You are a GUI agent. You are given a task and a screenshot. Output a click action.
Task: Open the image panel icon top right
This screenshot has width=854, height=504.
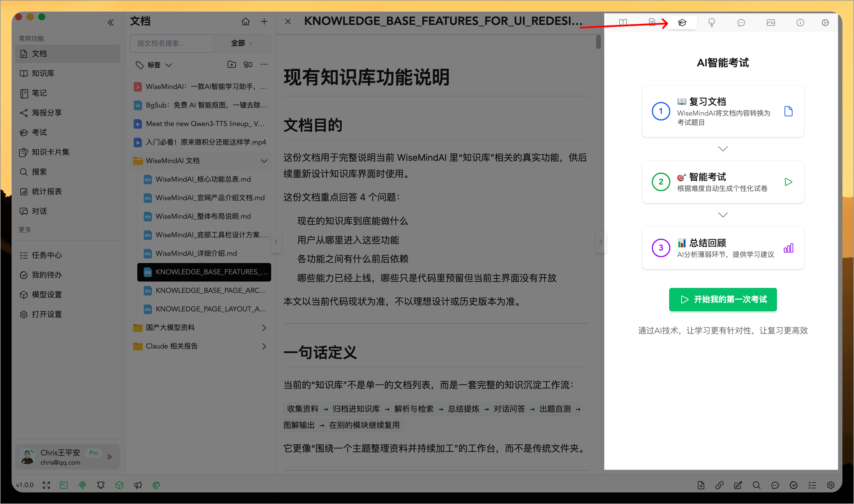pyautogui.click(x=771, y=22)
